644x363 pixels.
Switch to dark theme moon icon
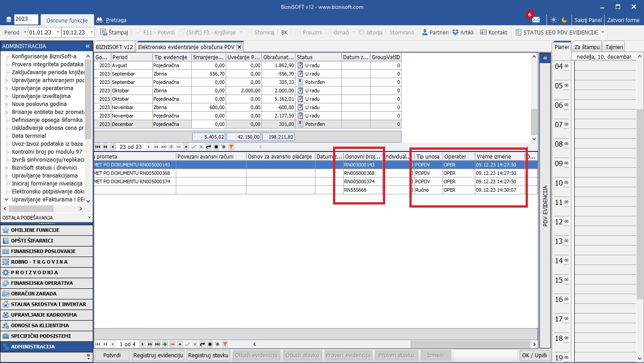[564, 20]
